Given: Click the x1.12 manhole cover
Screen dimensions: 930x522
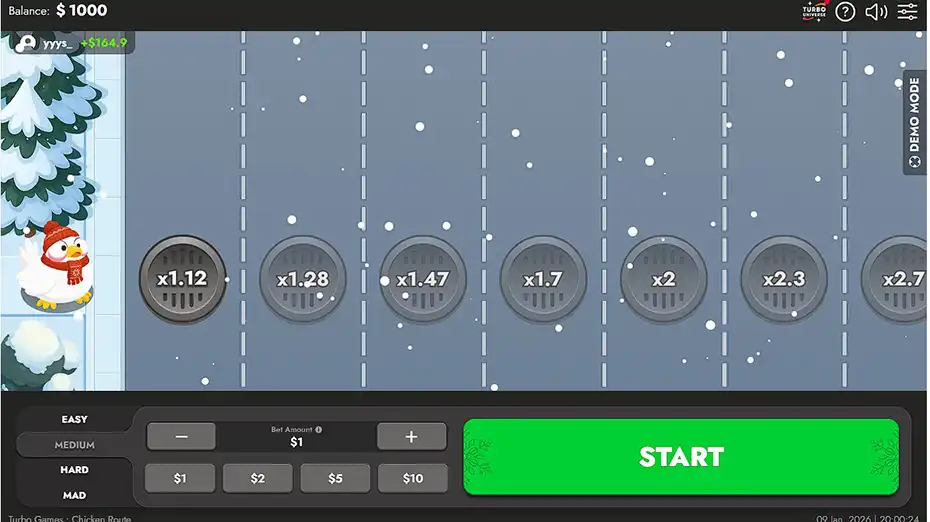Looking at the screenshot, I should (182, 279).
